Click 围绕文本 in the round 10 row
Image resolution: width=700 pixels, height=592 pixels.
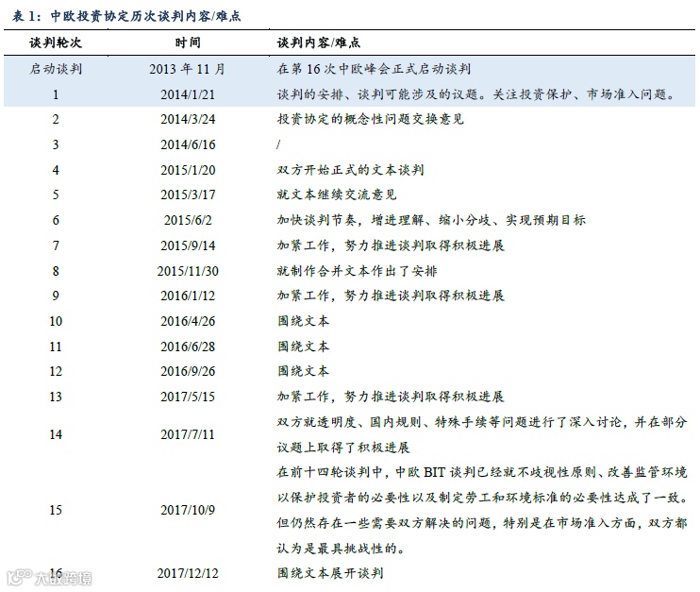coord(303,321)
